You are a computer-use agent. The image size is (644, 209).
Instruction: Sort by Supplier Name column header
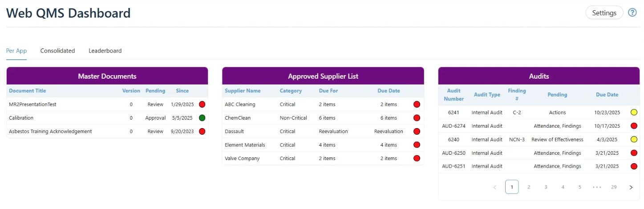pos(243,91)
